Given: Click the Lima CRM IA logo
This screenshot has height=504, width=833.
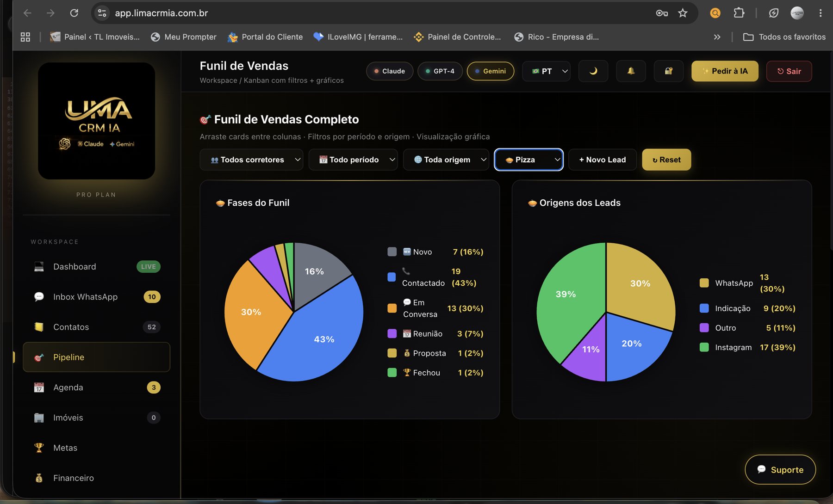Looking at the screenshot, I should point(96,121).
